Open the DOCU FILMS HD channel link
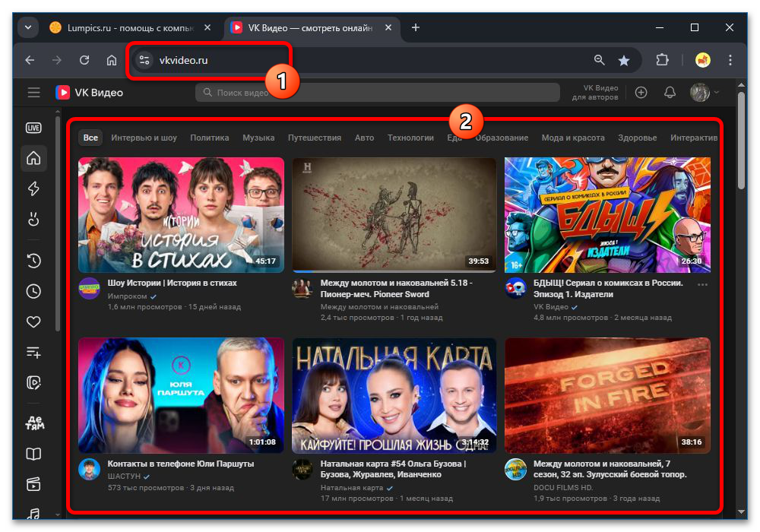This screenshot has height=532, width=760. tap(562, 487)
